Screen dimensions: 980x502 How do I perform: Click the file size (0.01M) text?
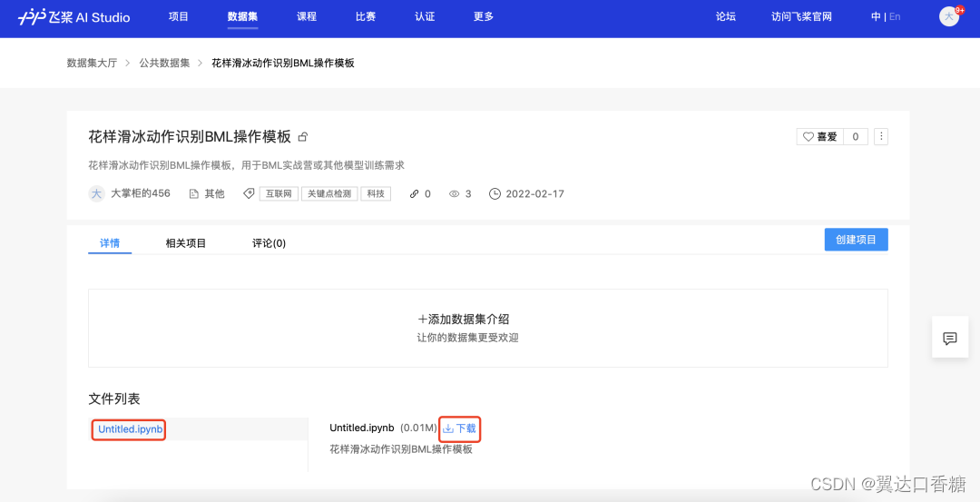(418, 428)
